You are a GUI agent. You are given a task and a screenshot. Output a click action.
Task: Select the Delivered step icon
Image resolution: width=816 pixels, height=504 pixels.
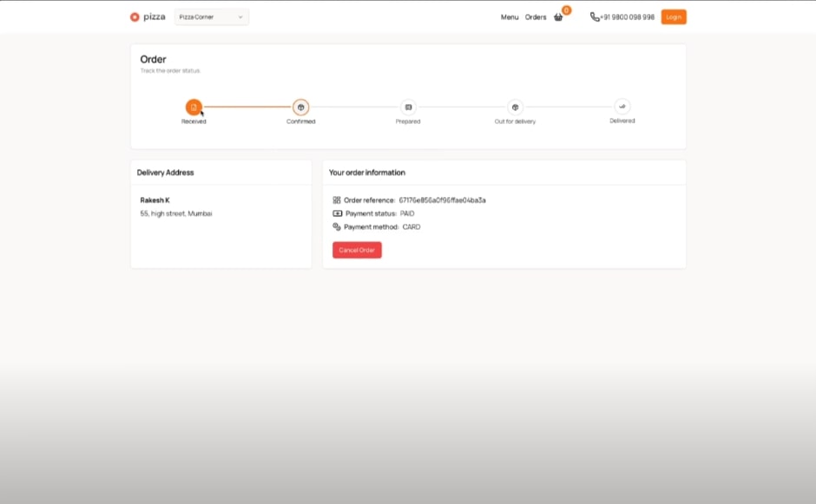pyautogui.click(x=622, y=107)
